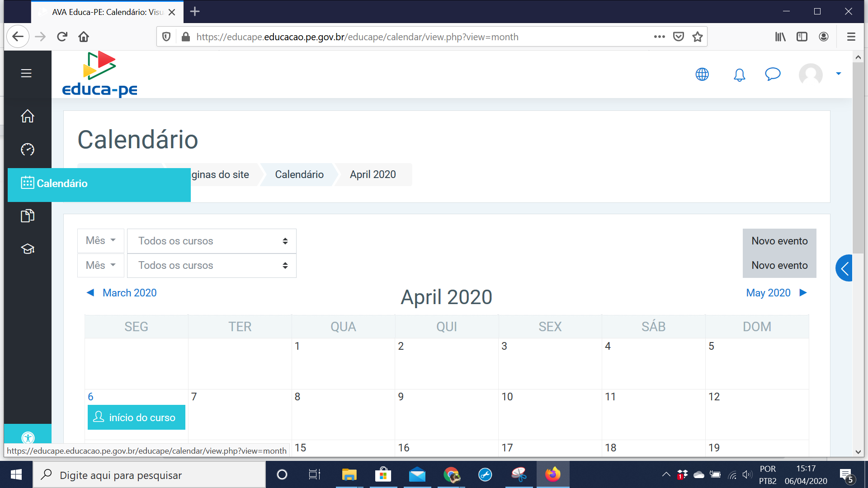Open Windows Start menu

coord(16,474)
